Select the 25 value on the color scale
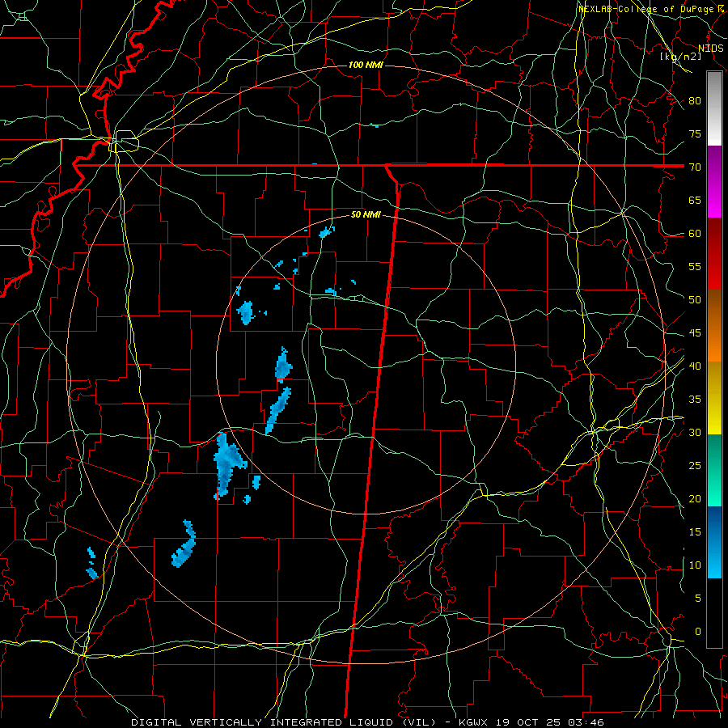Screen dimensions: 728x728 point(695,465)
